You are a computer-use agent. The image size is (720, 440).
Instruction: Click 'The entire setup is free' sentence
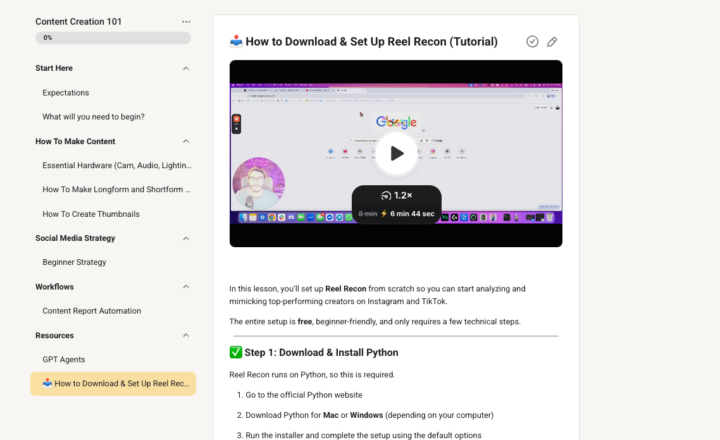375,322
